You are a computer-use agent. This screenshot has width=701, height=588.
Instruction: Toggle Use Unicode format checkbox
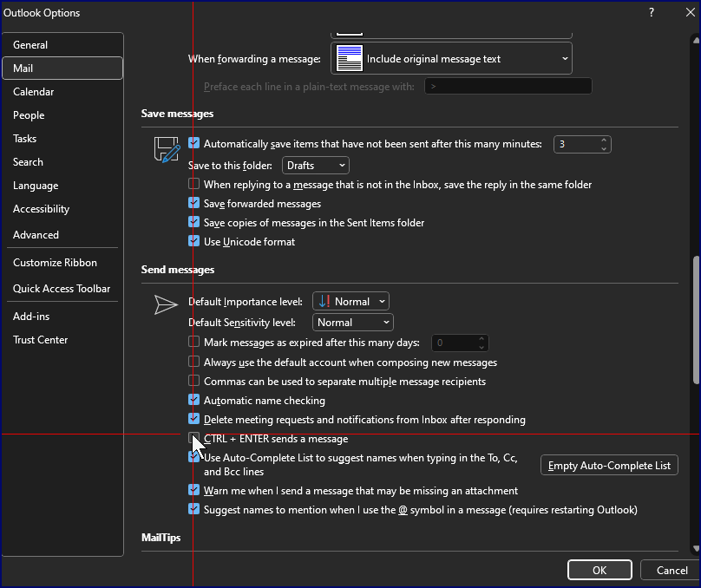coord(193,241)
